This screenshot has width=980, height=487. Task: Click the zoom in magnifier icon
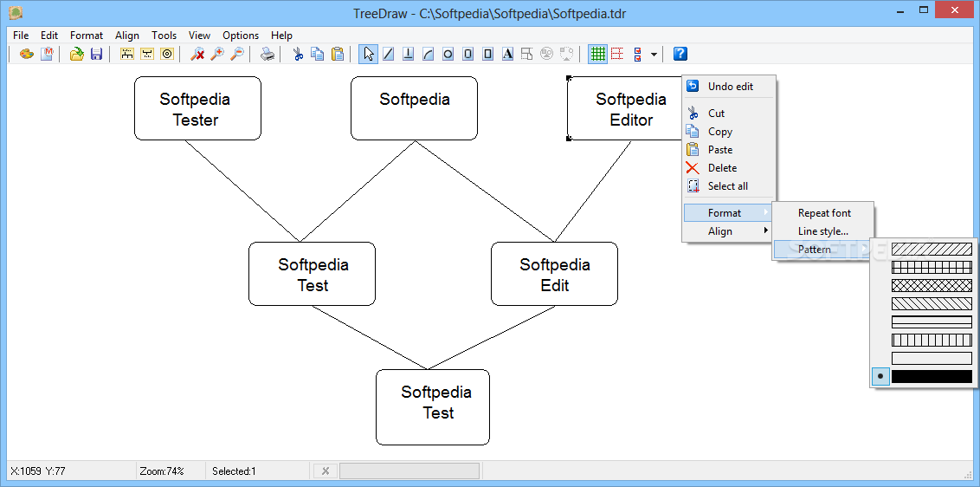217,54
